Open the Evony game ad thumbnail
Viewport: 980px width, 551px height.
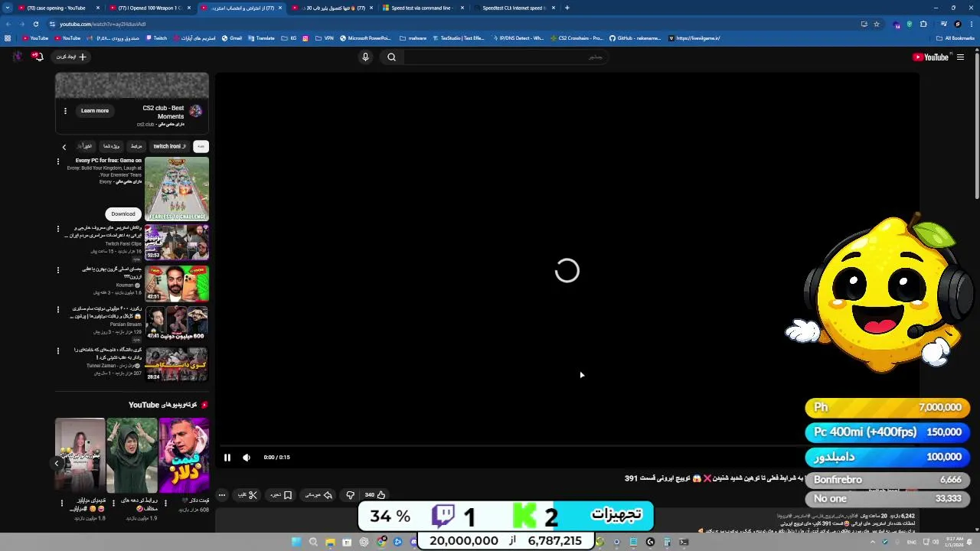[x=177, y=189]
